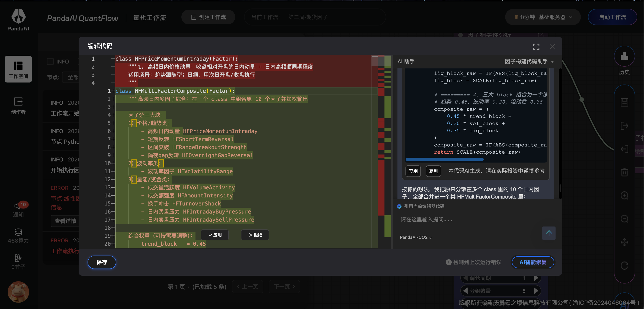Open the 工作空间 workspace sidebar item
This screenshot has width=644, height=309.
(18, 69)
